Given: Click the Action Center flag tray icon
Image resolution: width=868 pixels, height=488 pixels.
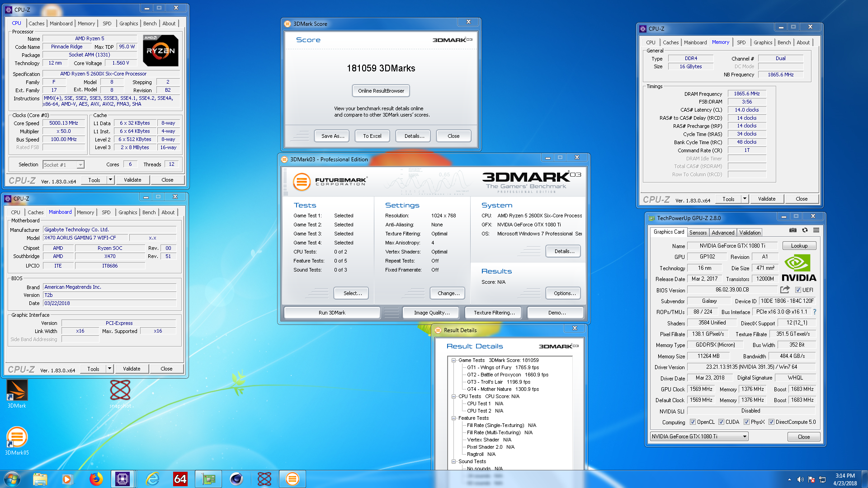Looking at the screenshot, I should tap(811, 479).
